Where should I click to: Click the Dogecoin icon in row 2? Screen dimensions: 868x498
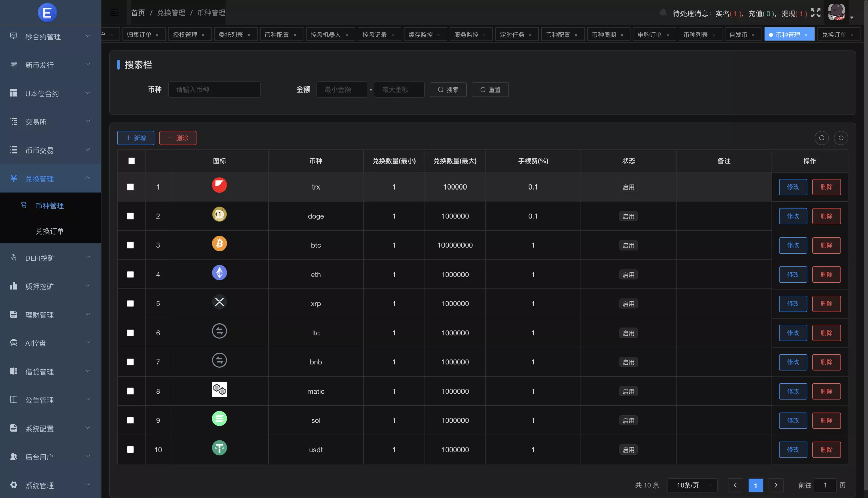pyautogui.click(x=219, y=214)
